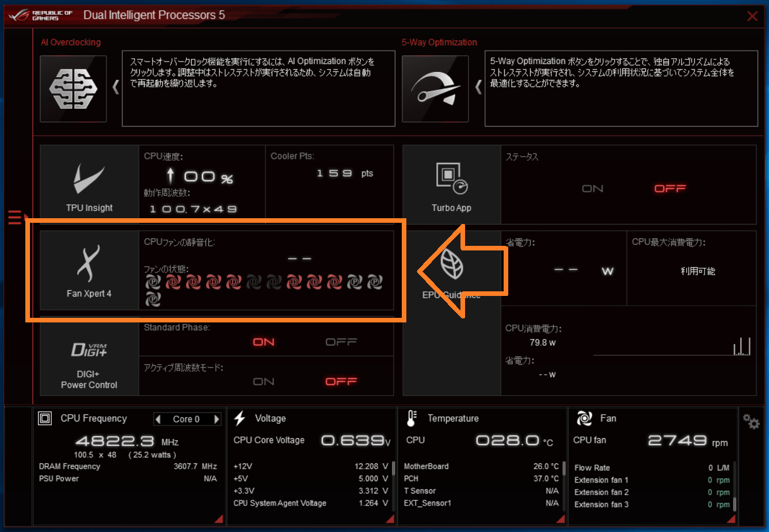The width and height of the screenshot is (769, 532).
Task: Launch the 5-Way Optimization gauge icon
Action: point(435,89)
